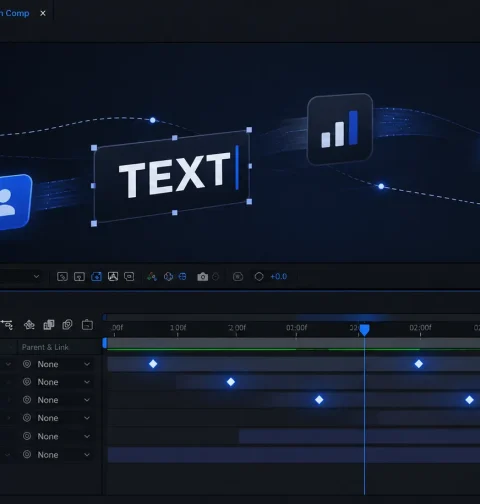480x504 pixels.
Task: Toggle the white picture-frame icon in viewer toolbar
Action: point(113,276)
